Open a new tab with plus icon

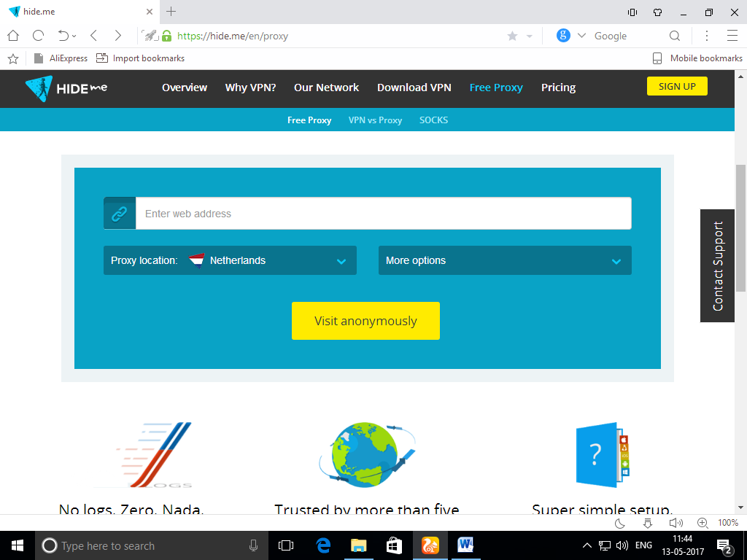(171, 12)
